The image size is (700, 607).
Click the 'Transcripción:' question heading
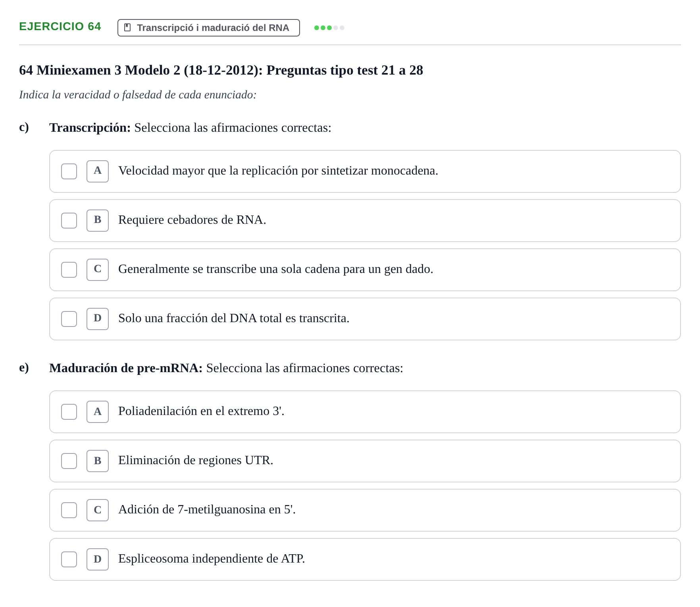[90, 128]
